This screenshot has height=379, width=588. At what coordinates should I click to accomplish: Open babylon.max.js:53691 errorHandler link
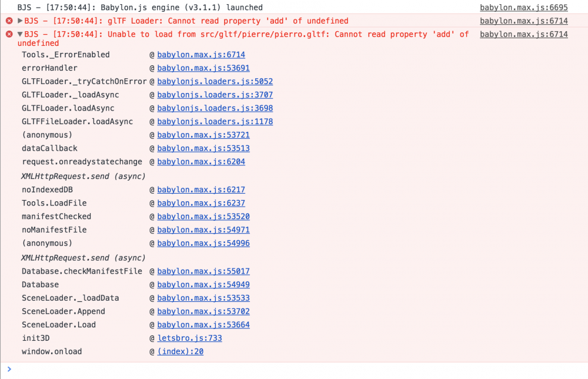[203, 68]
